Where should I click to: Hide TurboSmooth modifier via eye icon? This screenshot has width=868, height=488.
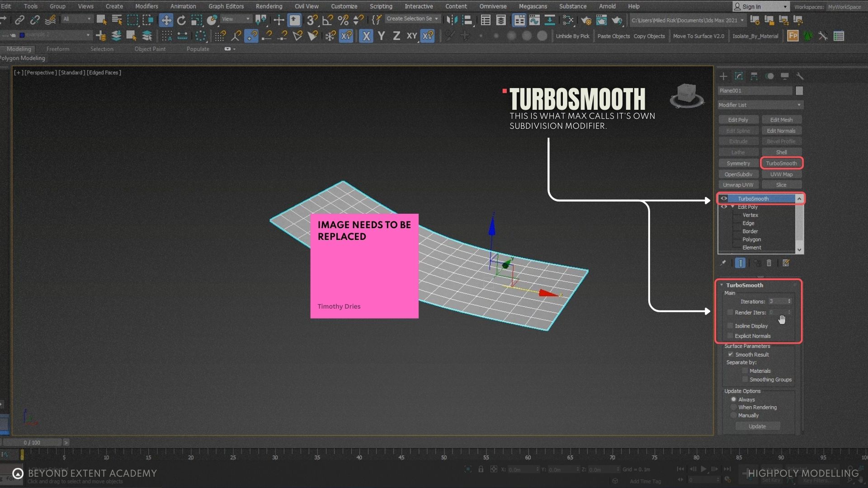(x=724, y=198)
